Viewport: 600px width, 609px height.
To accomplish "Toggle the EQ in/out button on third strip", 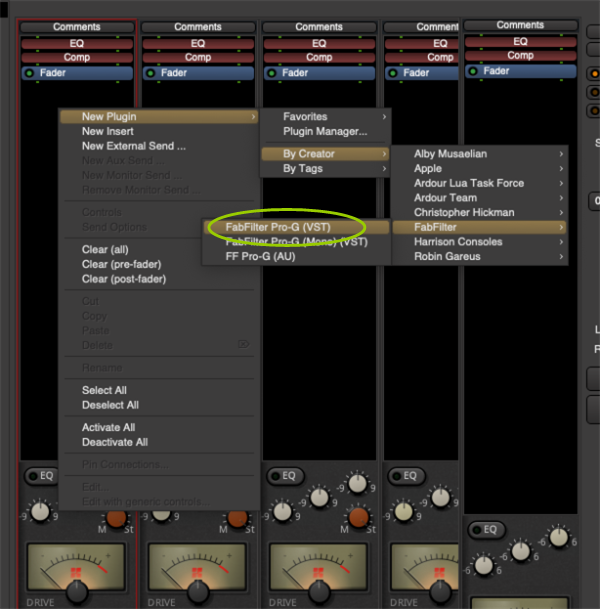I will point(285,476).
